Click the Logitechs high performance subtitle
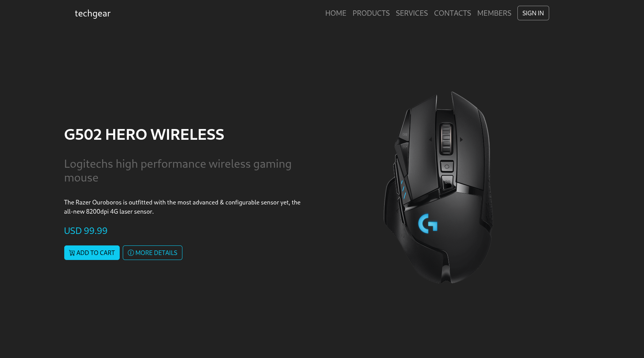 click(x=178, y=171)
